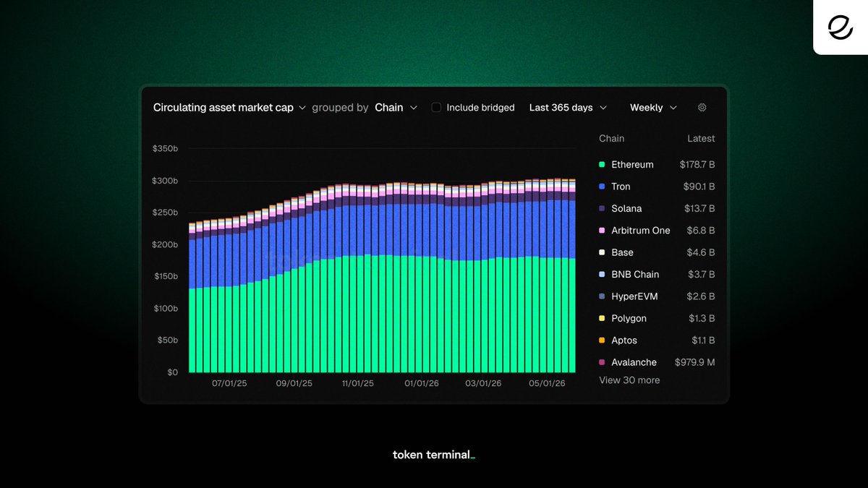Viewport: 868px width, 488px height.
Task: Click the 09/01/25 x-axis date label
Action: pos(294,383)
